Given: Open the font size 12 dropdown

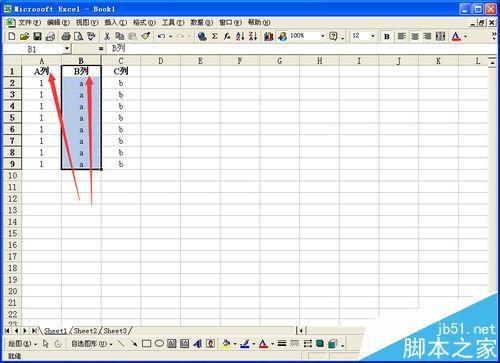Looking at the screenshot, I should coord(373,36).
